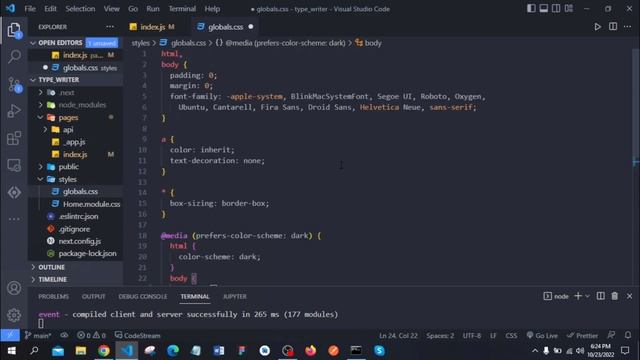Open the Run and Debug view
The height and width of the screenshot is (360, 640).
(x=14, y=111)
